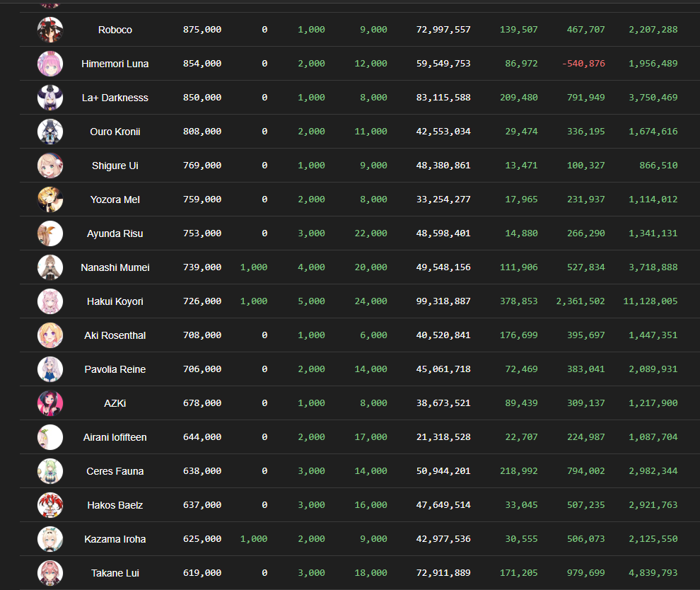Select Pavolia Reine's subscriber count 706,000

point(202,369)
